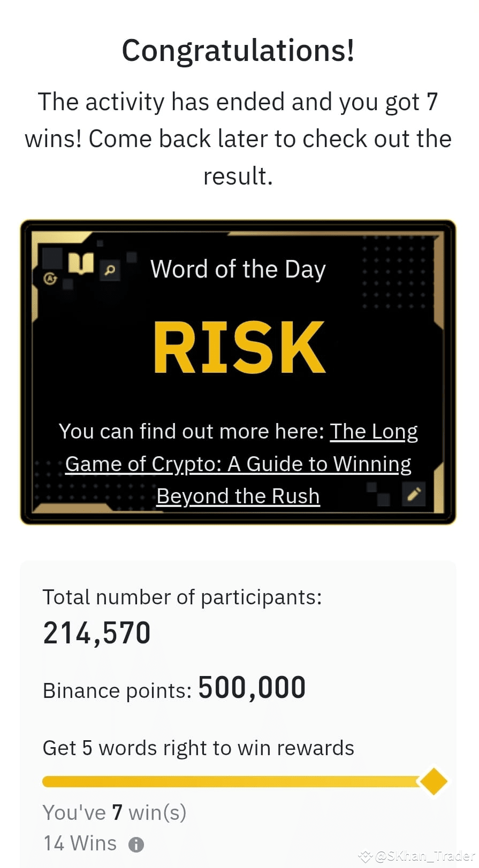Select the rewards progress bar
The height and width of the screenshot is (868, 479).
[x=230, y=781]
